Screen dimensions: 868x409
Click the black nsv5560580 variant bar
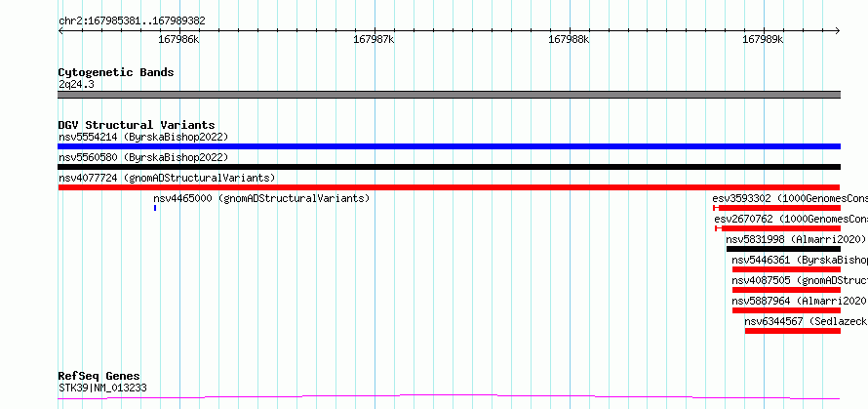[x=449, y=167]
